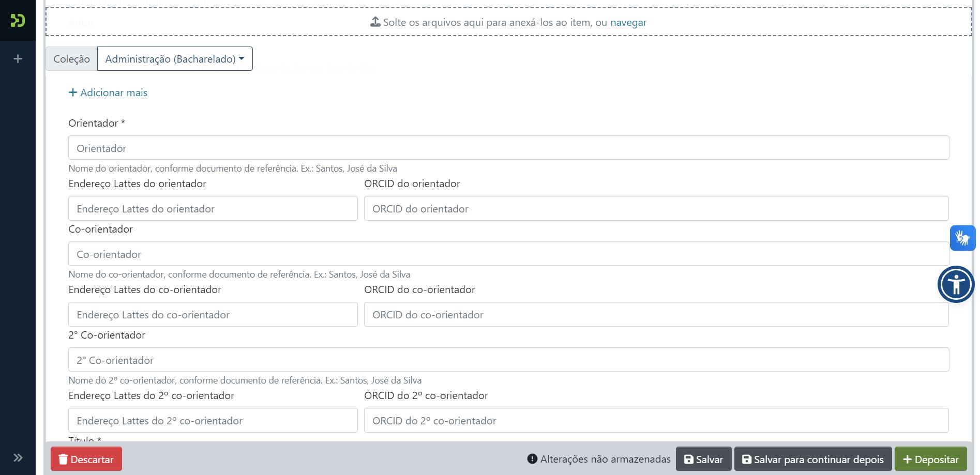Click the Endereço Lattes do 2° co-orientador field

point(213,420)
